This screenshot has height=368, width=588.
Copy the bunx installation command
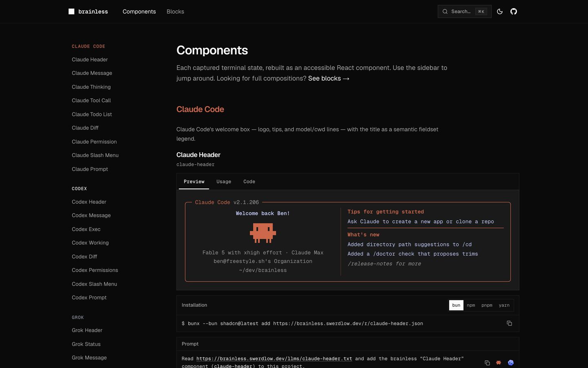pos(509,323)
